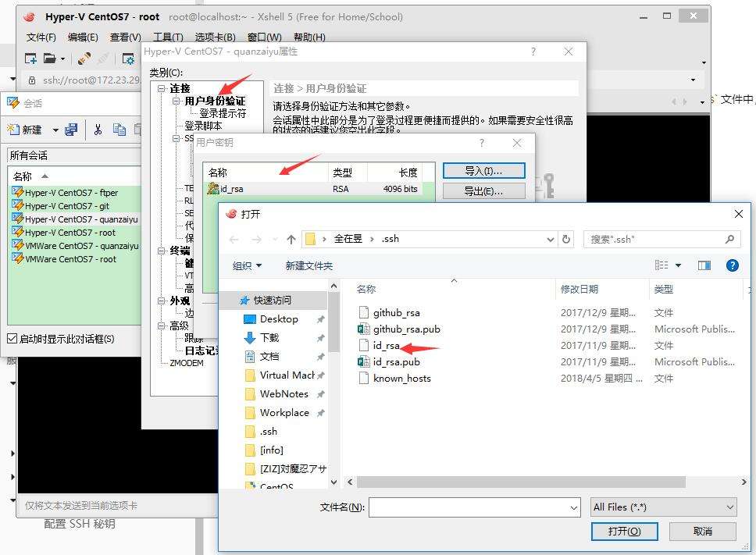Viewport: 756px width, 555px height.
Task: Open Workplace folder in sidebar
Action: click(284, 413)
